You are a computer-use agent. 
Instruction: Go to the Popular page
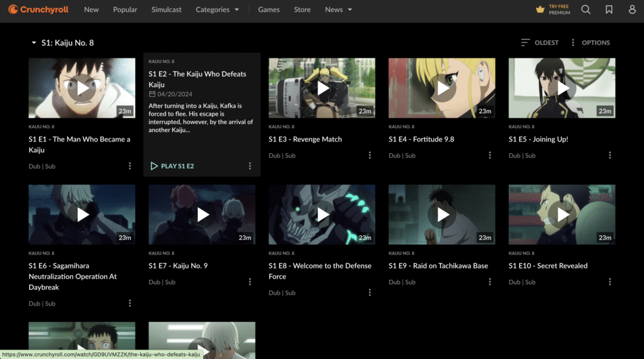click(125, 9)
